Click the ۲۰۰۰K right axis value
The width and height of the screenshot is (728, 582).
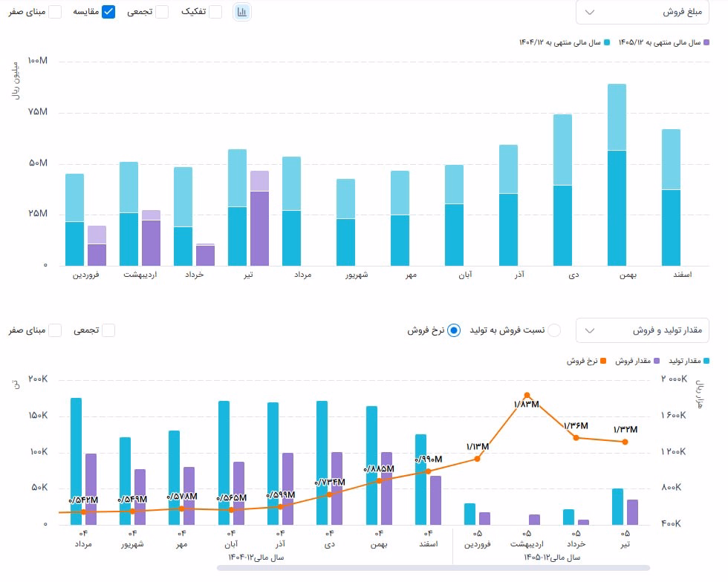click(x=675, y=379)
